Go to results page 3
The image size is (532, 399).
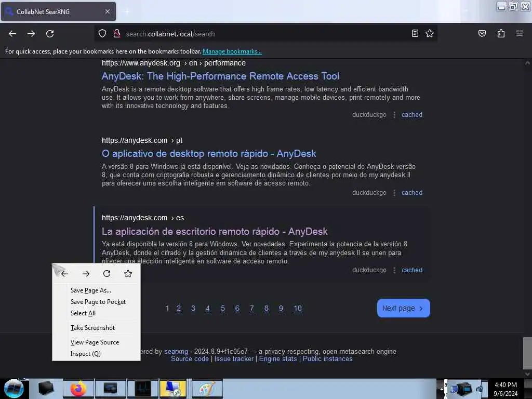point(193,309)
